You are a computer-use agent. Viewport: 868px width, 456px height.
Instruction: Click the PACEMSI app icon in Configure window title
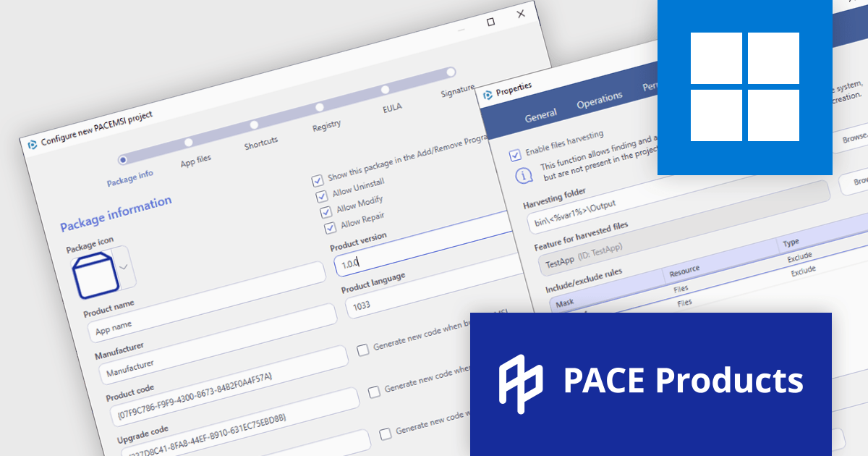pyautogui.click(x=33, y=145)
